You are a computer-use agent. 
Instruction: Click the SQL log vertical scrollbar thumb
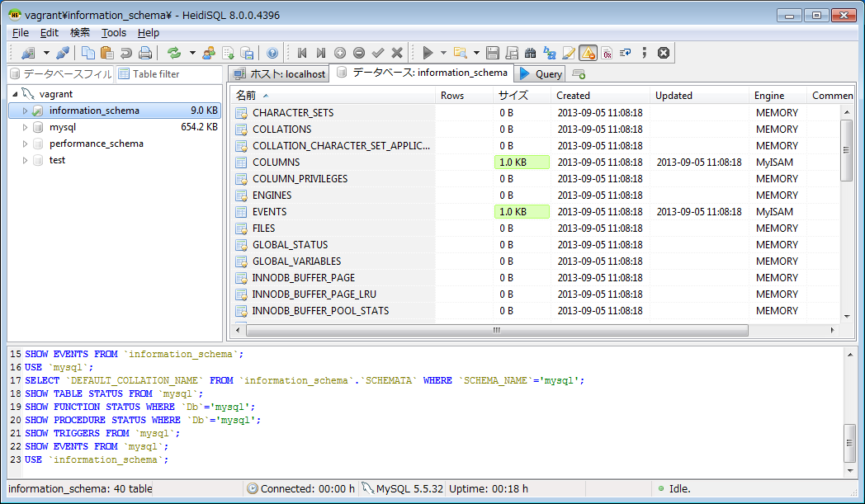pyautogui.click(x=849, y=443)
